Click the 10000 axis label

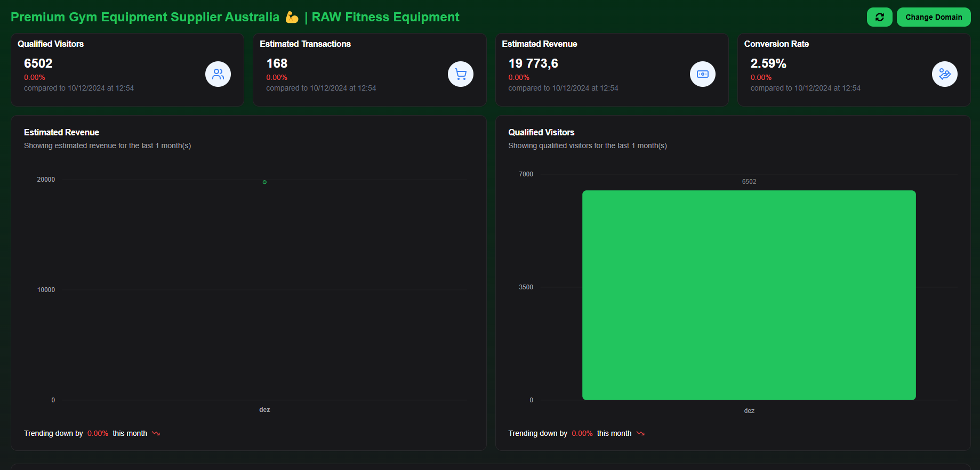pos(46,290)
